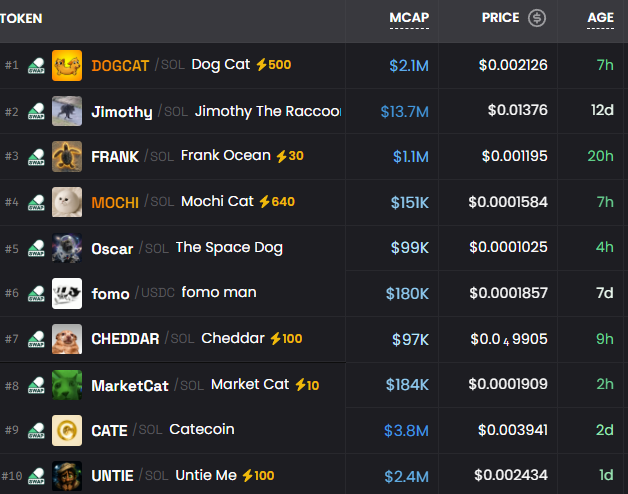Click the swap icon in the DOGCAT row
This screenshot has height=494, width=628.
(36, 65)
